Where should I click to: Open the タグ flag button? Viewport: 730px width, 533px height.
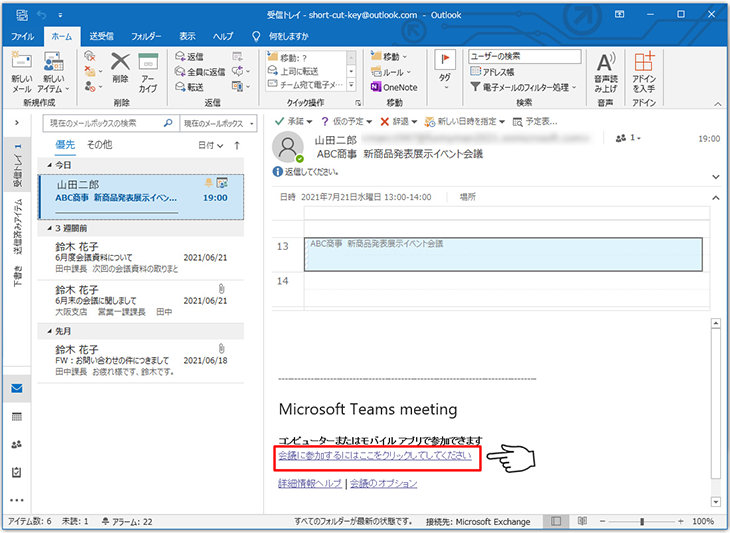(445, 71)
